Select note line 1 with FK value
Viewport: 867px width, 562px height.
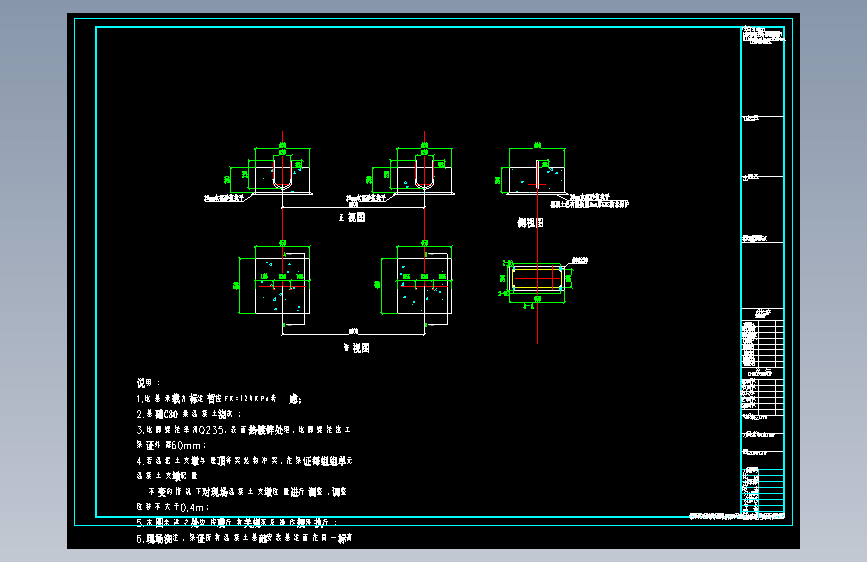click(219, 398)
